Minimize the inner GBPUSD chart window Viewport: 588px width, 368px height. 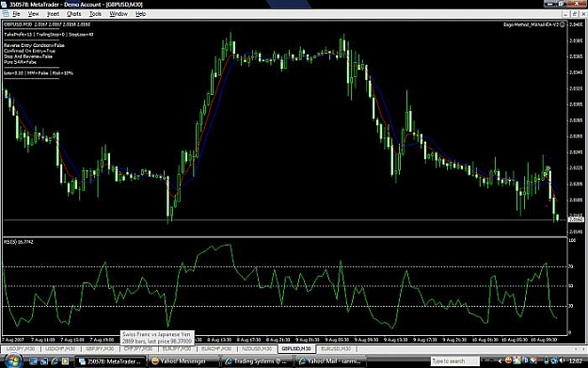pos(565,14)
